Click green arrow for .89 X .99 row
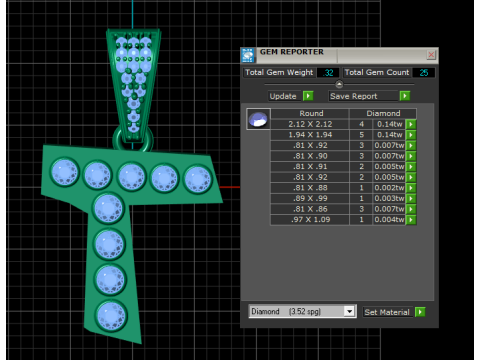Image resolution: width=480 pixels, height=360 pixels. (411, 199)
